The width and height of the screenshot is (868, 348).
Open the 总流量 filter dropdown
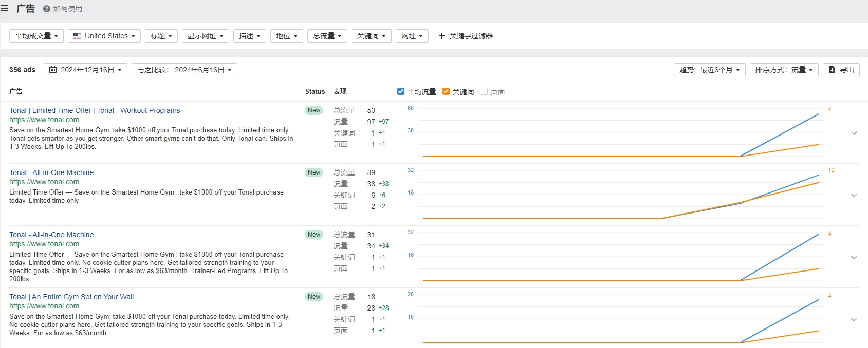point(327,36)
